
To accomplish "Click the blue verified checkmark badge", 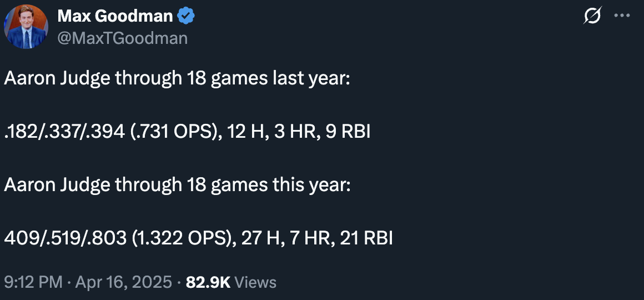I will click(185, 17).
